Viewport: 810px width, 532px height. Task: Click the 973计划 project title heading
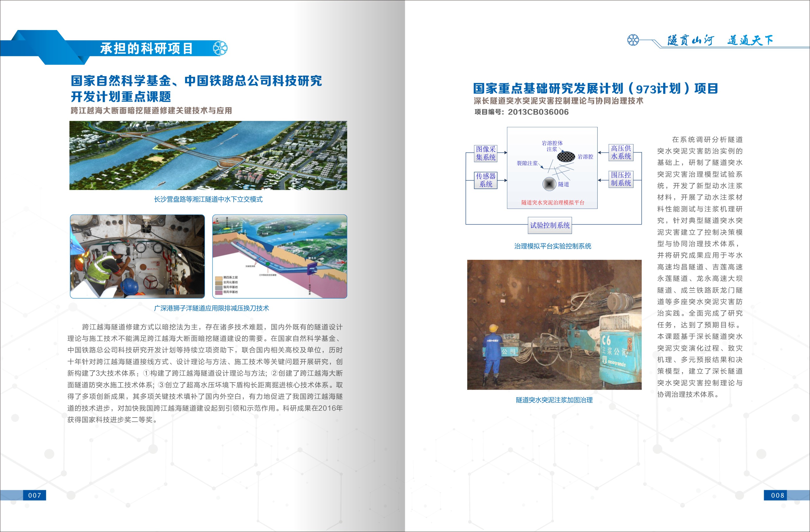click(x=595, y=89)
